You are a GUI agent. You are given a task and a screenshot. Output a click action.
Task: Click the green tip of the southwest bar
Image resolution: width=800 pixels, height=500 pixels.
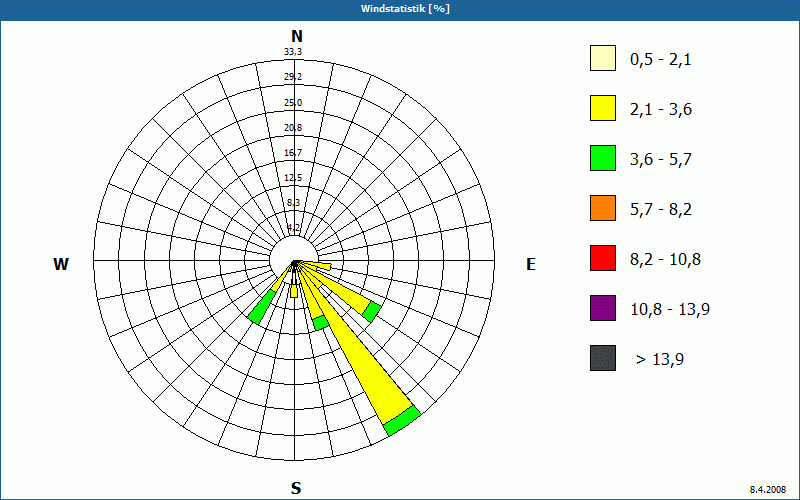[259, 307]
